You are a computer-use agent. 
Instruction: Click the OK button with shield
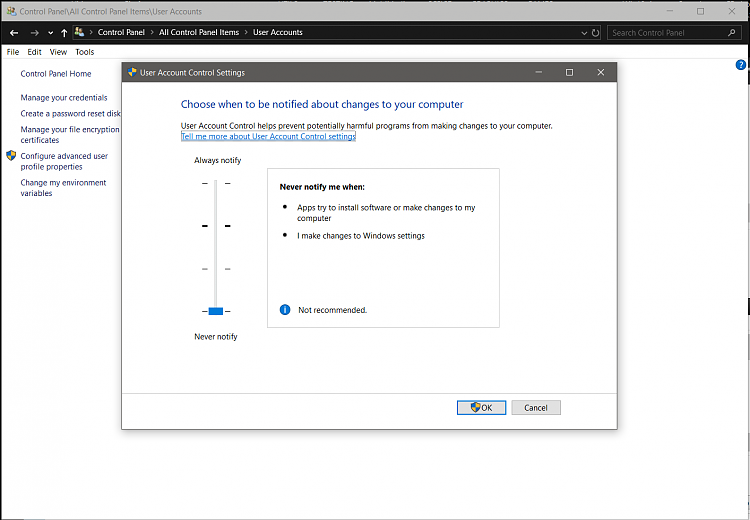click(x=481, y=408)
